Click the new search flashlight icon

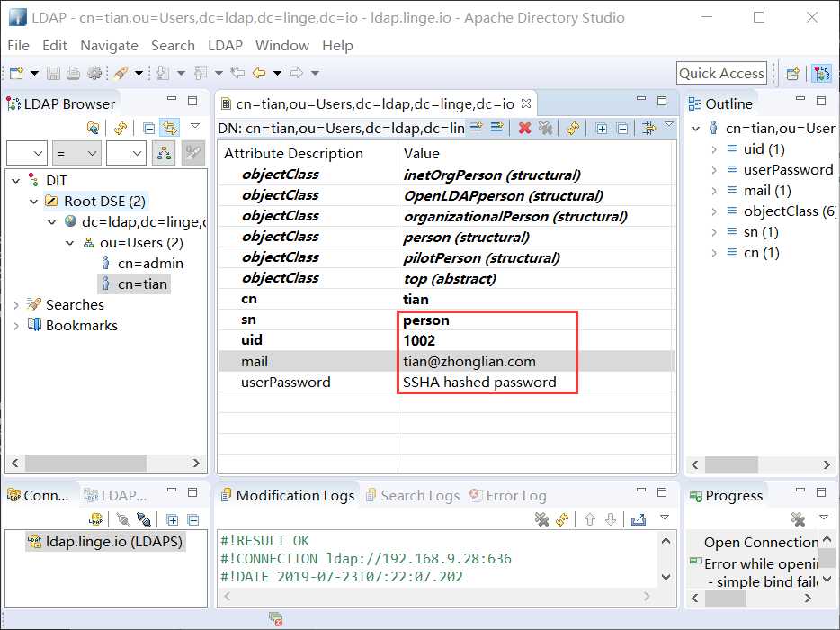pos(120,73)
